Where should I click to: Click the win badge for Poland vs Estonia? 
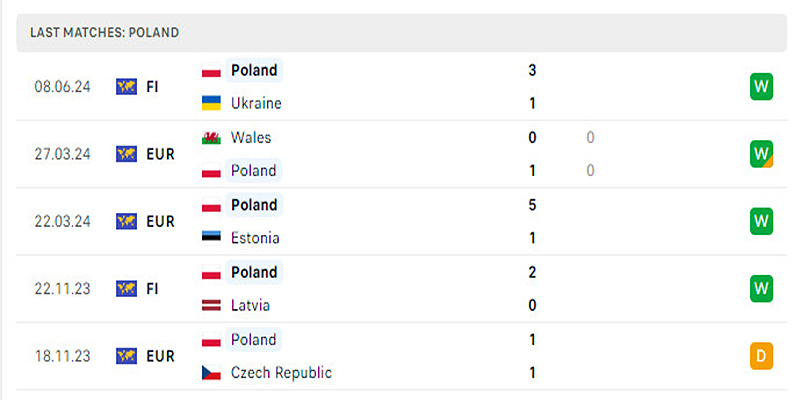click(x=762, y=221)
